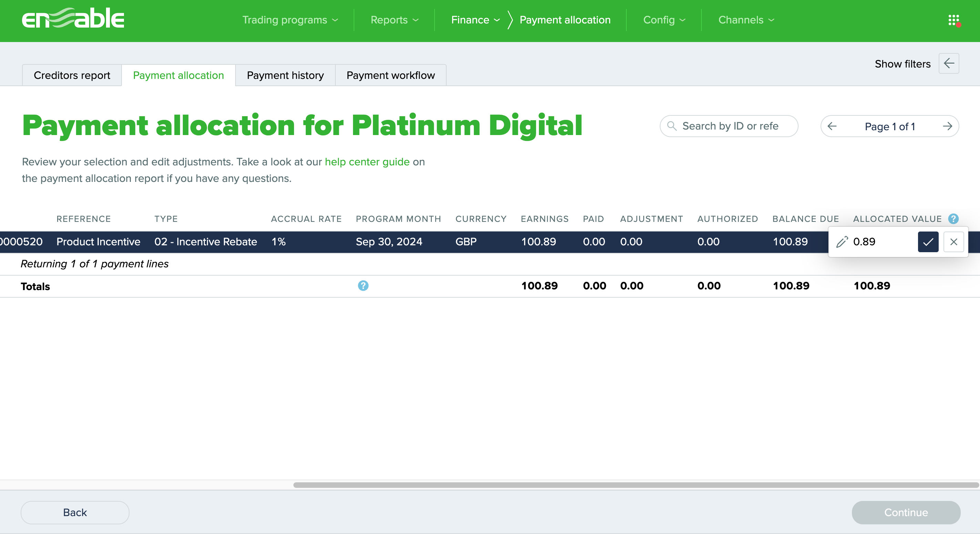
Task: Click row ID ending 000520
Action: coord(21,242)
